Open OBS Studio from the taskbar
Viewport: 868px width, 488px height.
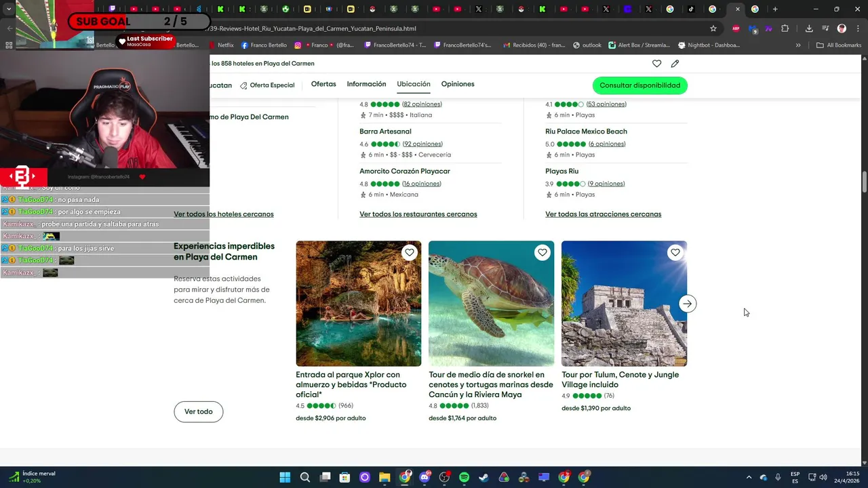[x=444, y=477]
